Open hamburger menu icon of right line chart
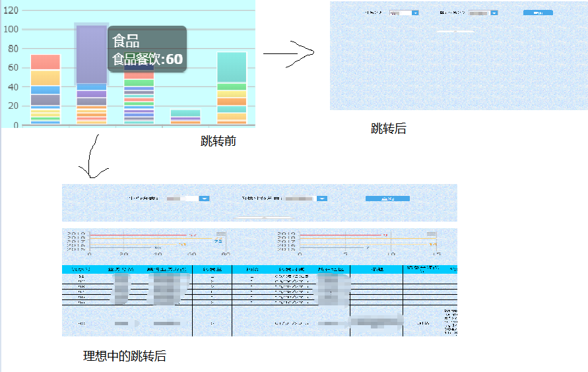 coord(431,234)
